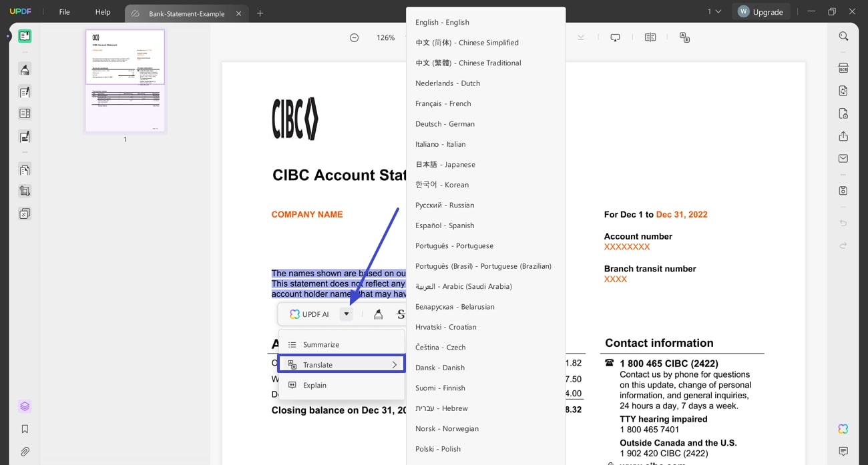Choose Deutsch - German from the language list
The width and height of the screenshot is (868, 465).
point(445,123)
